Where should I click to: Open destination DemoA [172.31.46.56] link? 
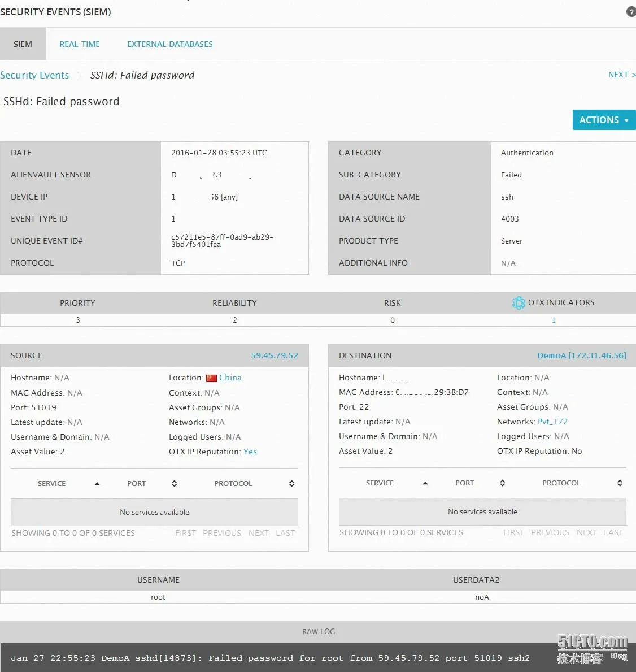coord(582,355)
